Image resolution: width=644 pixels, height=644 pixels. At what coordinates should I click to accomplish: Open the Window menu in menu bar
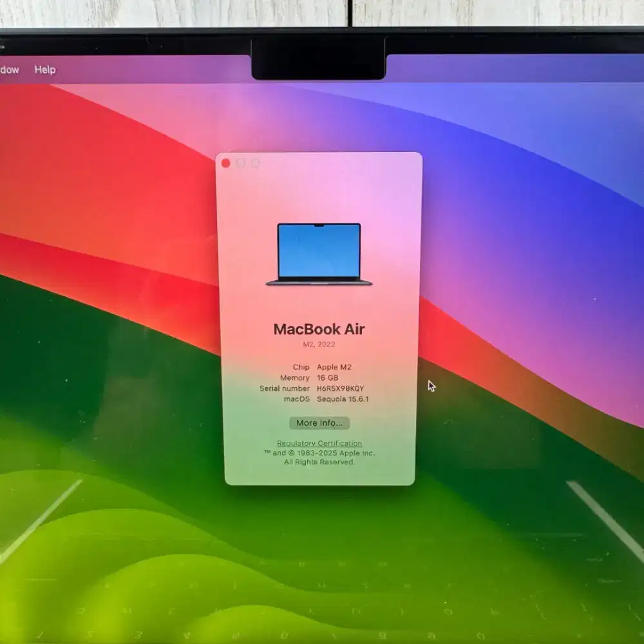(x=8, y=69)
